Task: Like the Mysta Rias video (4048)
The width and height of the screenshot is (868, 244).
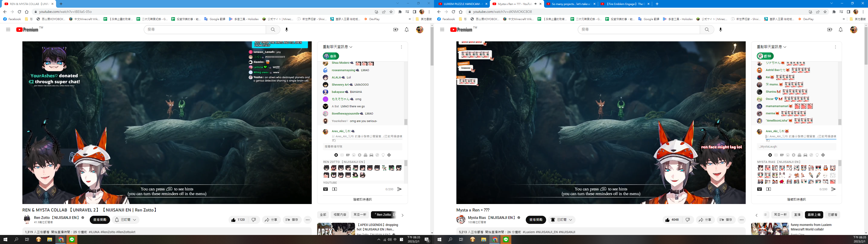Action: (x=672, y=220)
